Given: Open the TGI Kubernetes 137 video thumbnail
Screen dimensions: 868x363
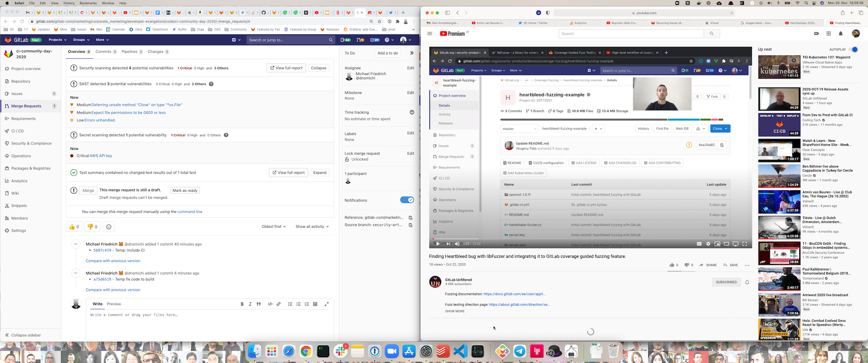Looking at the screenshot, I should pyautogui.click(x=779, y=67).
